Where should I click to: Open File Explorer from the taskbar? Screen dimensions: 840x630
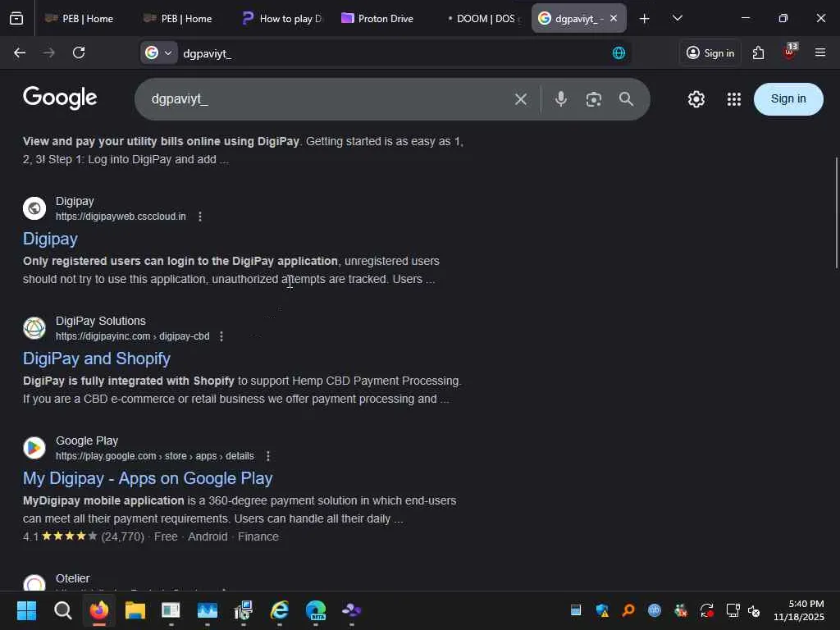tap(135, 610)
